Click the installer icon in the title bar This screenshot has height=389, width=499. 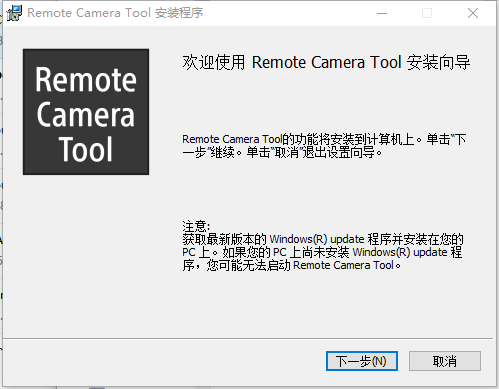(14, 13)
